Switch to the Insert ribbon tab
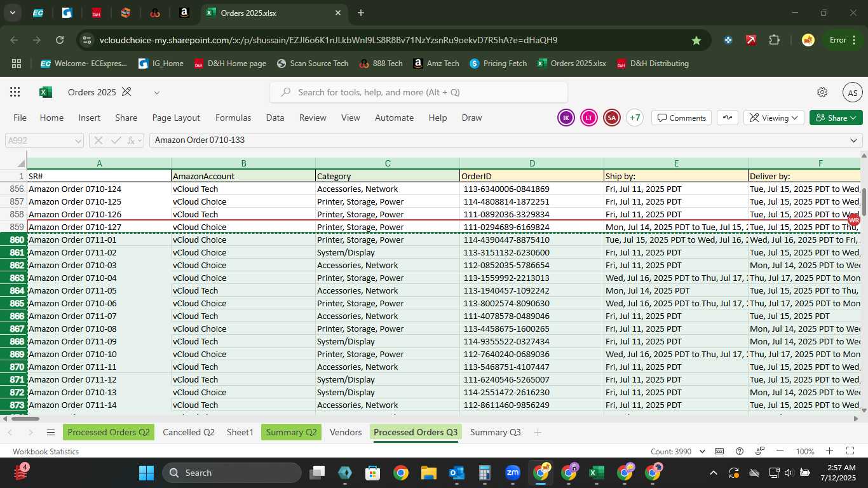This screenshot has height=488, width=868. coord(90,118)
